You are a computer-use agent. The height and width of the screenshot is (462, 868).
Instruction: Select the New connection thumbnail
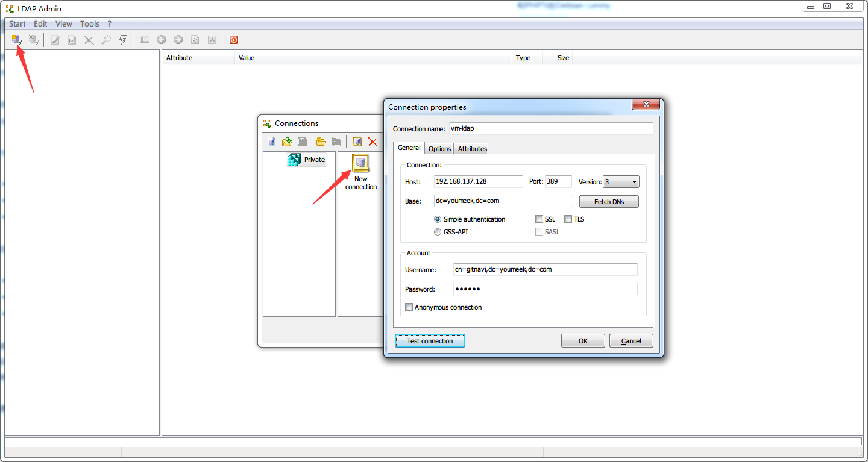click(x=360, y=163)
